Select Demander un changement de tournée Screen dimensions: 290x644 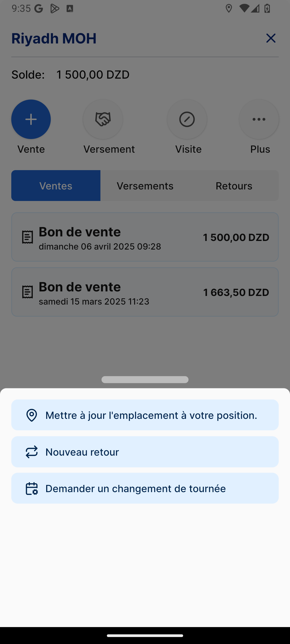[145, 488]
